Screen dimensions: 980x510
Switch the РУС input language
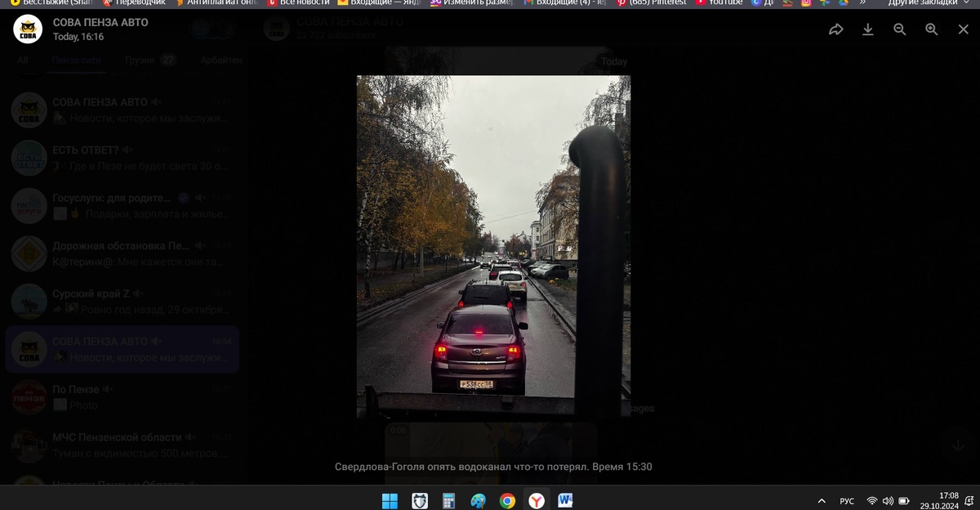point(847,501)
